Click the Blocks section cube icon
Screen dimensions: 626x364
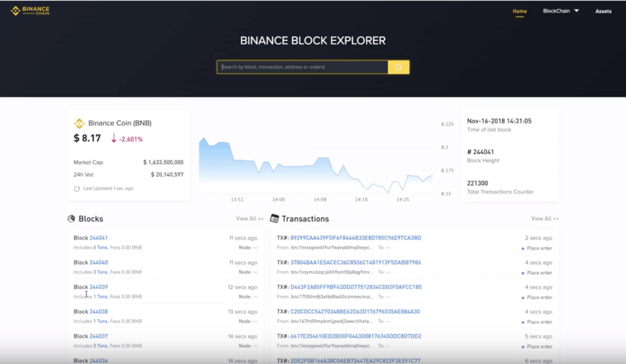pyautogui.click(x=71, y=219)
